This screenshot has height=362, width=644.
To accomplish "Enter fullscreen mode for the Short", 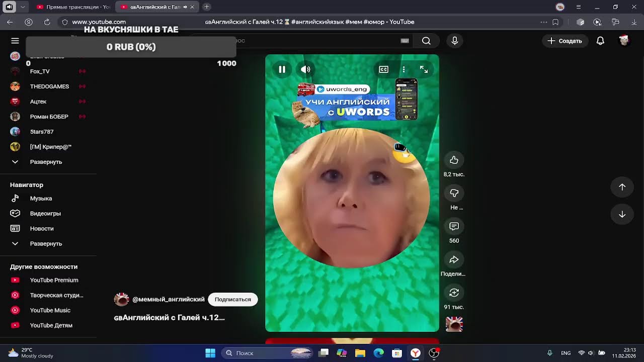I will tap(424, 69).
